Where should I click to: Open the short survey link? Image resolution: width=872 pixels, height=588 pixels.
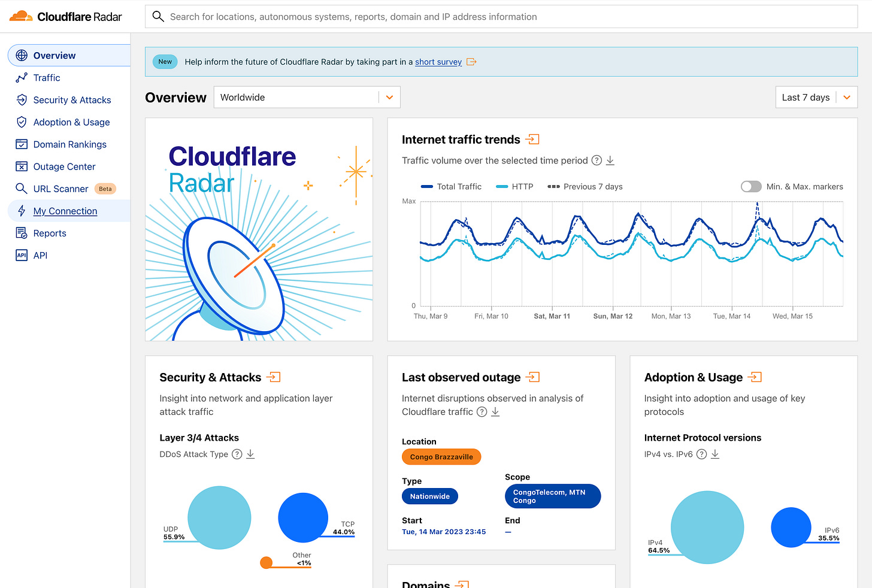point(438,62)
